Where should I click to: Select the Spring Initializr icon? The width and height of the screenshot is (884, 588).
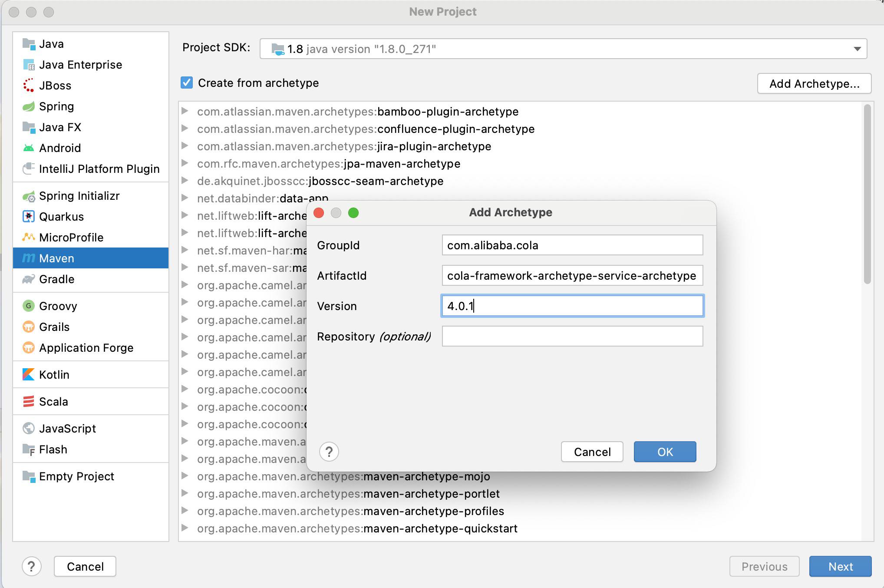point(29,196)
